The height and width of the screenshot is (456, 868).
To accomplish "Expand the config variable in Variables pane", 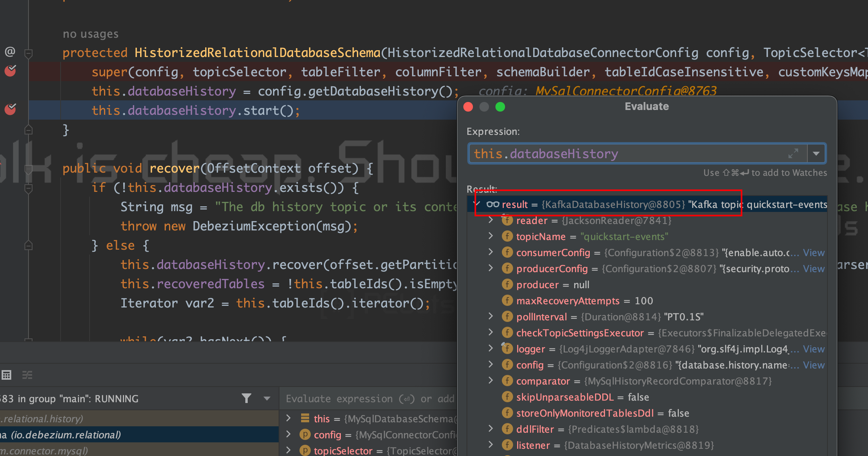I will click(x=288, y=434).
